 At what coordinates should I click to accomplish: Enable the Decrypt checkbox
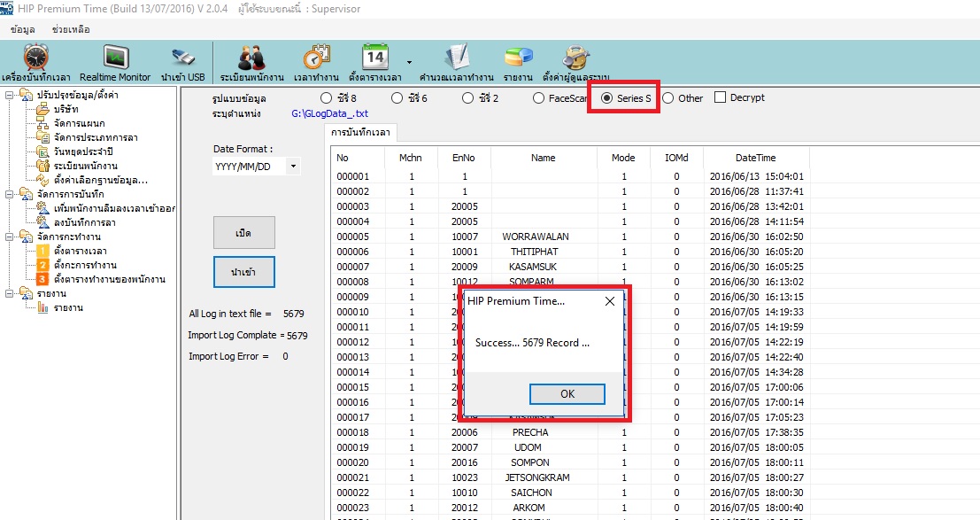[720, 97]
